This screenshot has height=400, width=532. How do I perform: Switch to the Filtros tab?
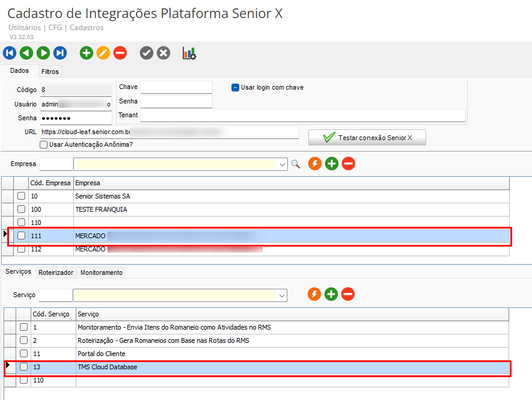(50, 72)
